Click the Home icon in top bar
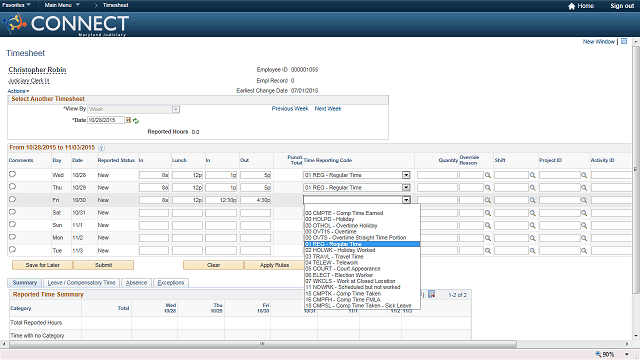Viewport: 640px width, 360px height. 571,6
